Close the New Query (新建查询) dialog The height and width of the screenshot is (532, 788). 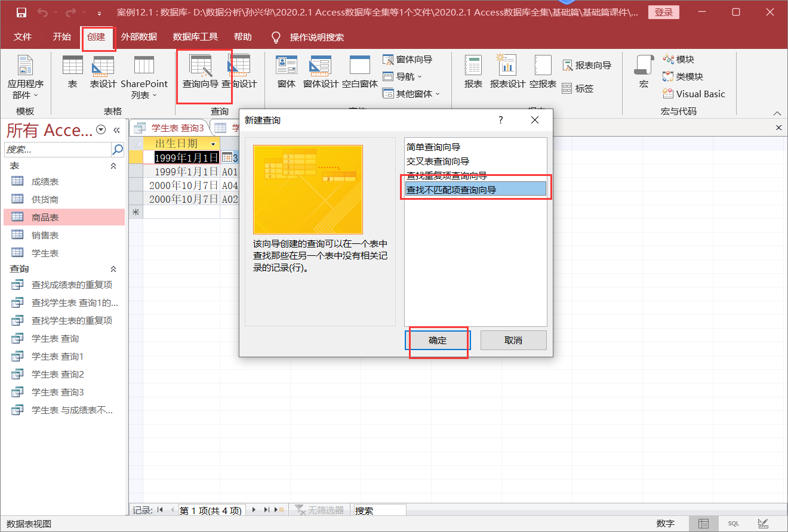click(x=535, y=120)
